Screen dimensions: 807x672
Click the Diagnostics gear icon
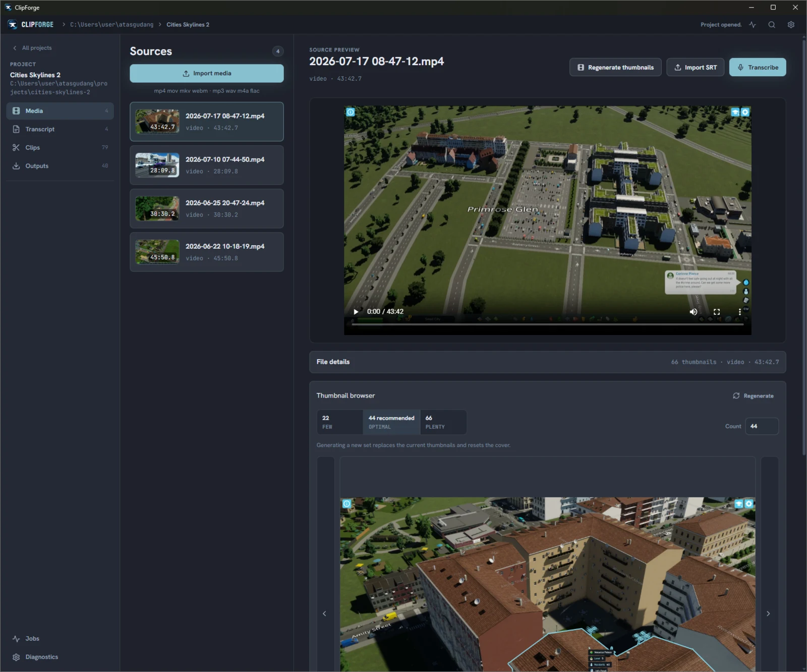16,657
